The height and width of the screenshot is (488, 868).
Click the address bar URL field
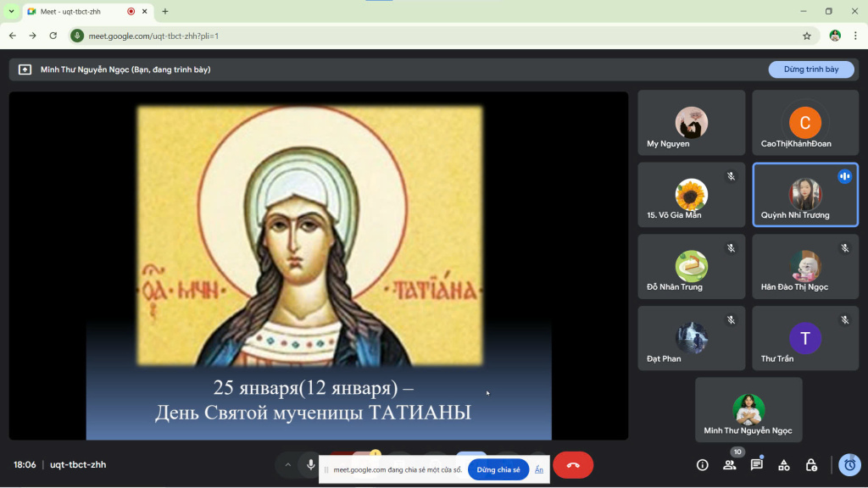tap(442, 36)
